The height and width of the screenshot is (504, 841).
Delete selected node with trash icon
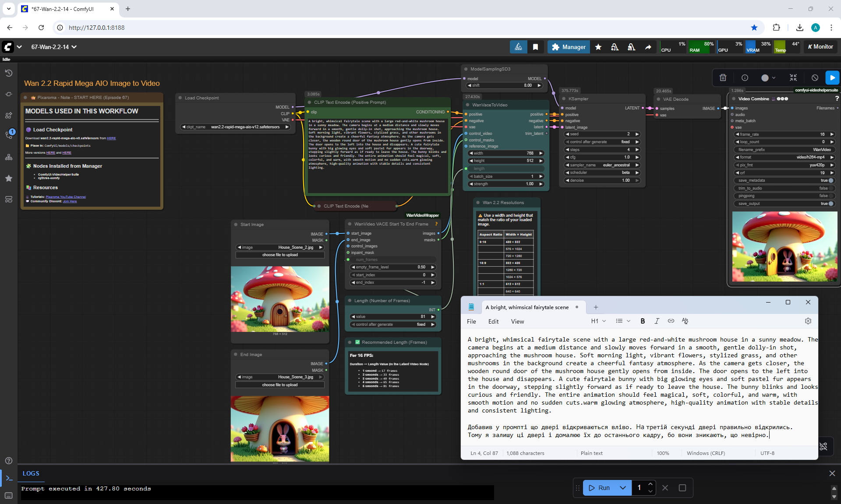pos(723,78)
